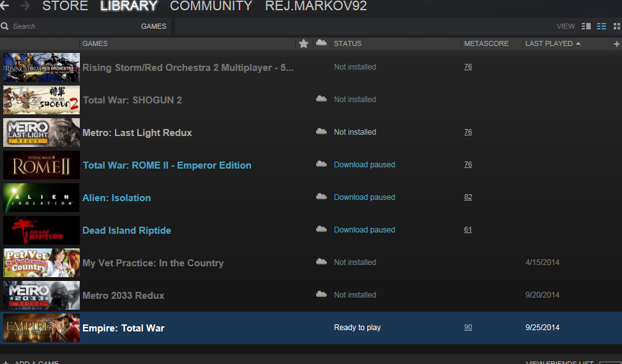The width and height of the screenshot is (622, 364).
Task: Click last played date 9/20/2014
Action: 542,294
